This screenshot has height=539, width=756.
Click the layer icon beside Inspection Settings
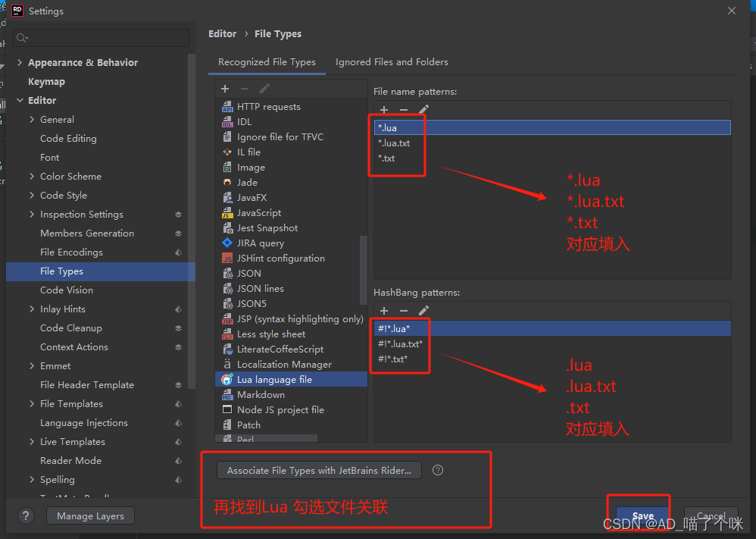(178, 215)
